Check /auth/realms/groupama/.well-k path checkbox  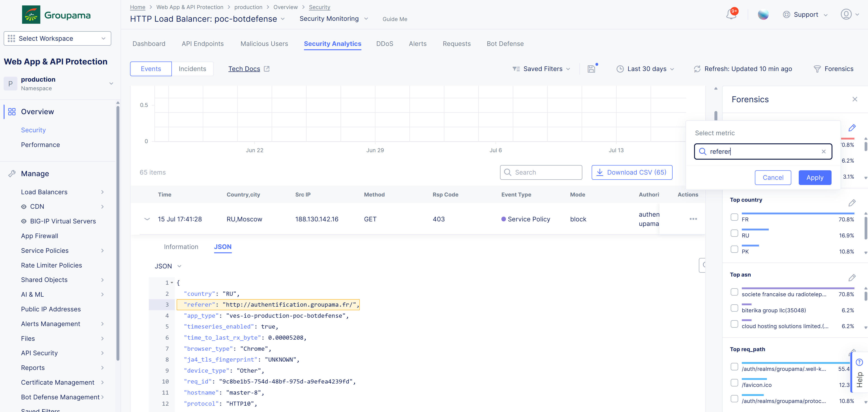(734, 367)
